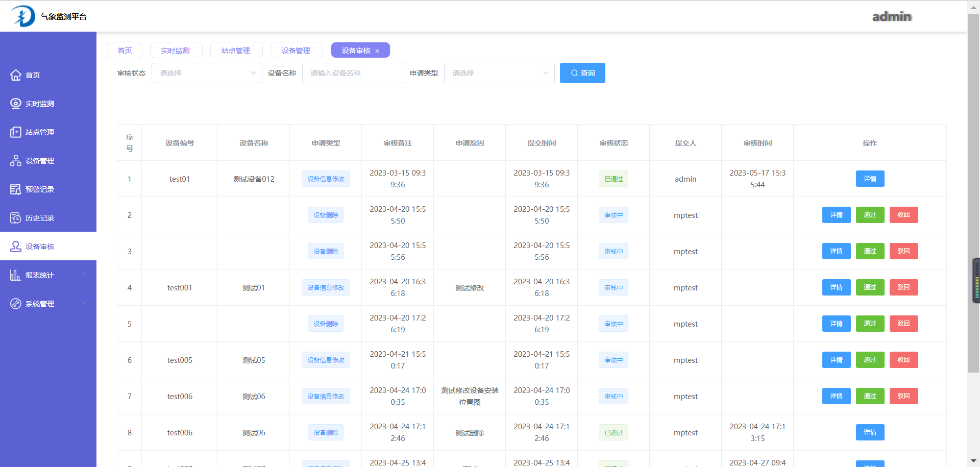Open 详情 for row 1 test01
This screenshot has height=467, width=980.
(870, 179)
